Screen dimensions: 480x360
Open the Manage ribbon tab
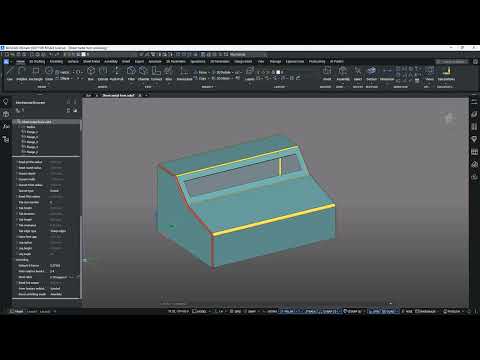(x=275, y=62)
